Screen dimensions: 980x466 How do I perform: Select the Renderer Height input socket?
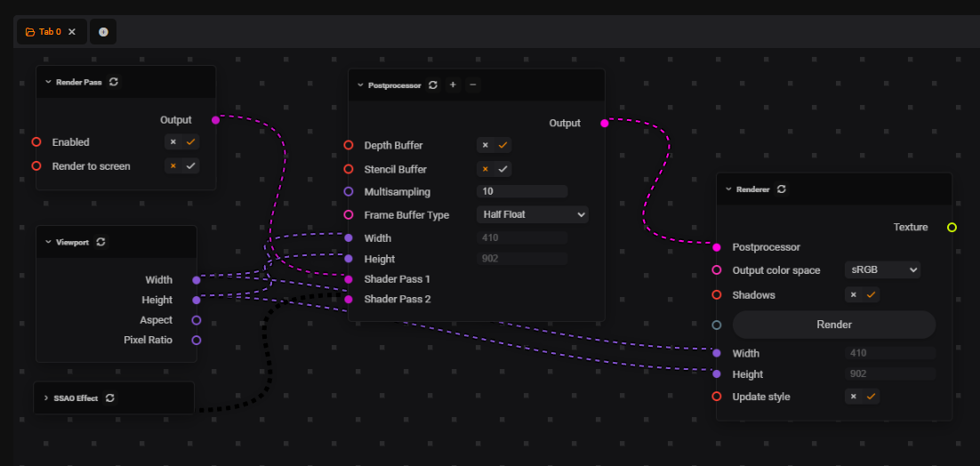pos(717,374)
